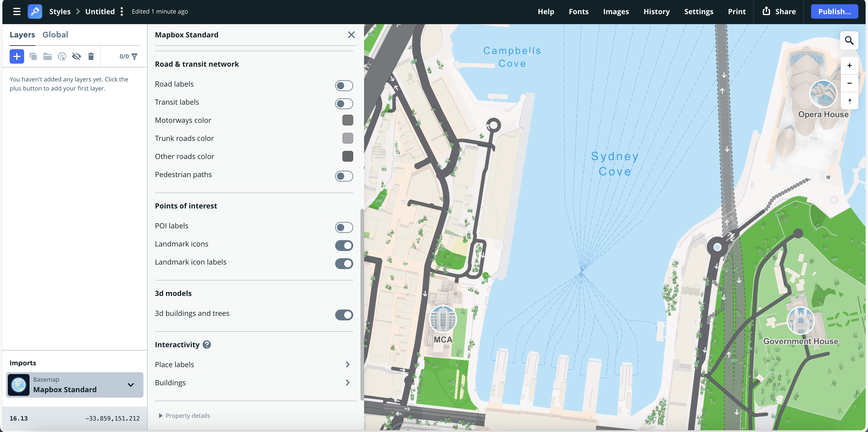Enable the Road labels toggle
The height and width of the screenshot is (432, 868).
tap(344, 85)
